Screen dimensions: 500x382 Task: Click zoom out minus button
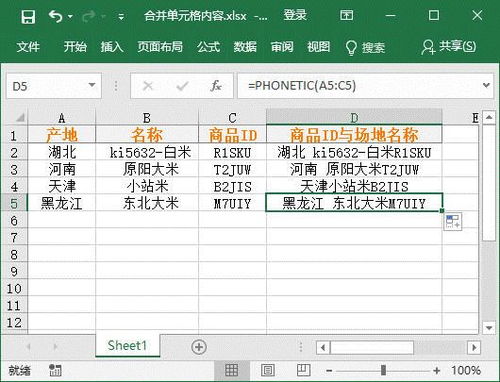tap(329, 370)
